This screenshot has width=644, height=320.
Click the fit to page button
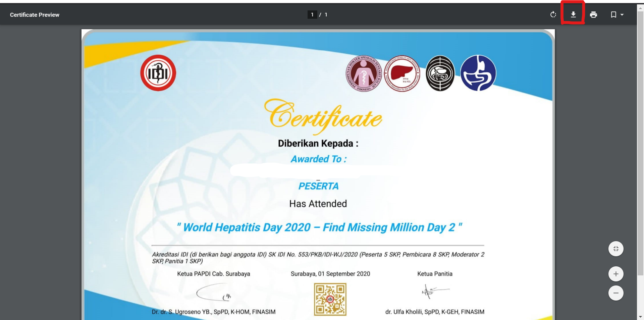coord(616,249)
